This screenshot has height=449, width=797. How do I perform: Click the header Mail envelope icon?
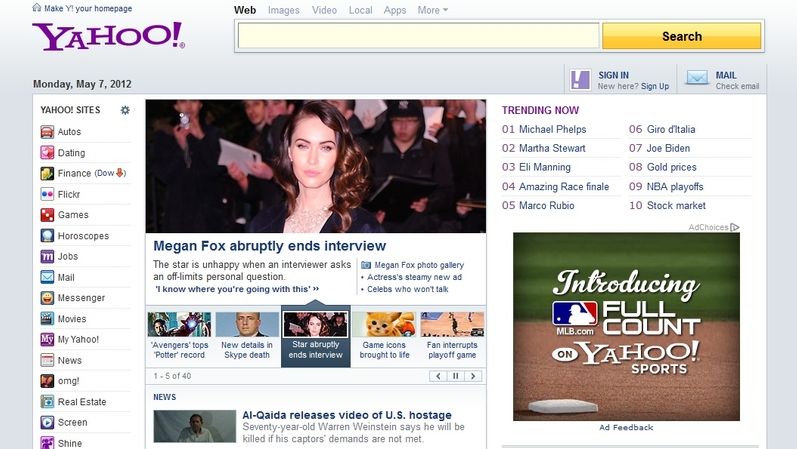pos(697,78)
